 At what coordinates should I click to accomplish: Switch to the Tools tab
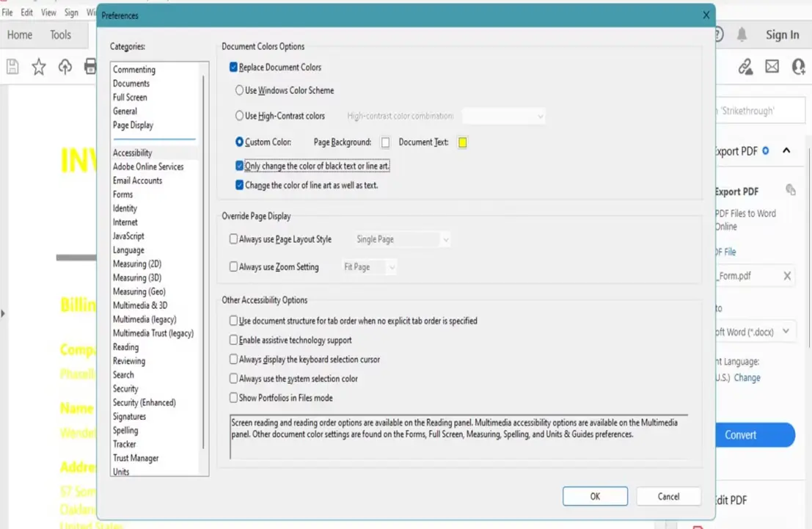point(60,34)
